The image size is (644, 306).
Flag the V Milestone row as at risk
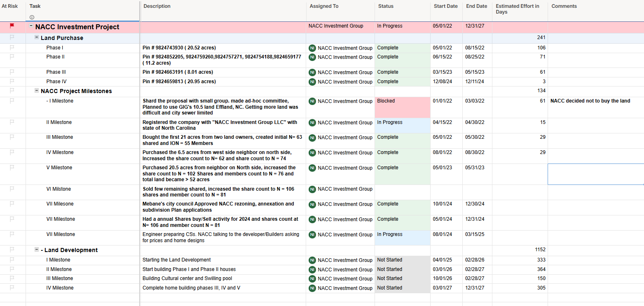[12, 167]
